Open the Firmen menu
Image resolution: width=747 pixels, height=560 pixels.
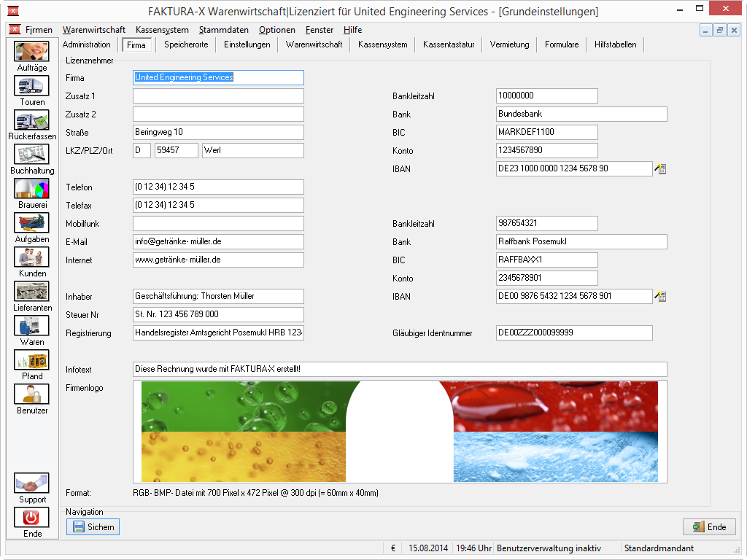click(39, 30)
